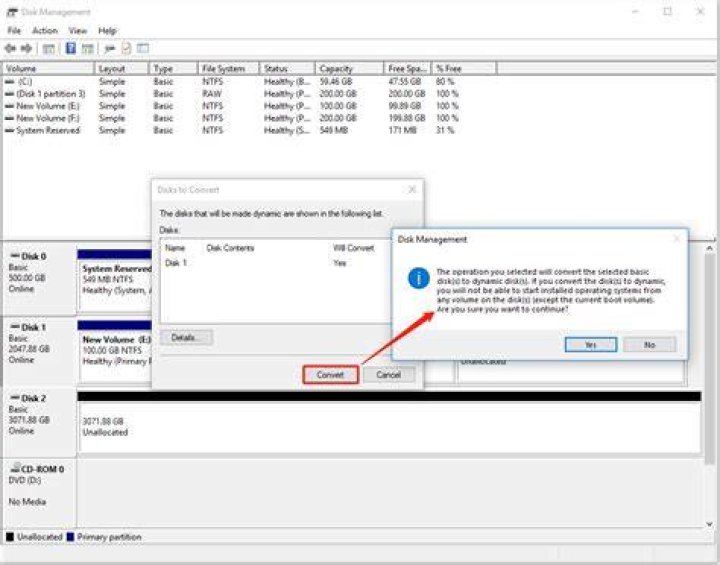The height and width of the screenshot is (565, 720).
Task: Select the 3071.88 GB Unallocated space on Disk 2
Action: 389,427
